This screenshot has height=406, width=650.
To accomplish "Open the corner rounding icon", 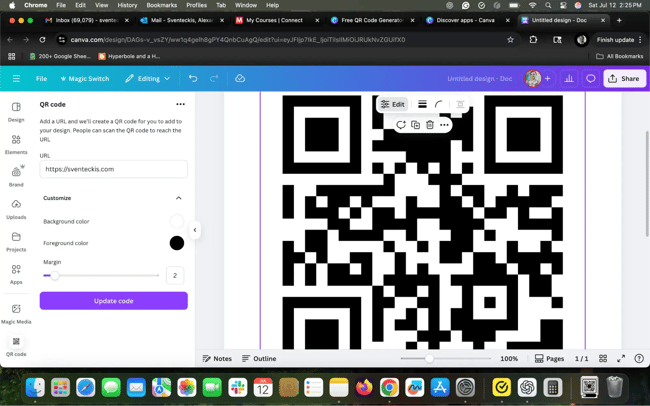I will [x=439, y=104].
